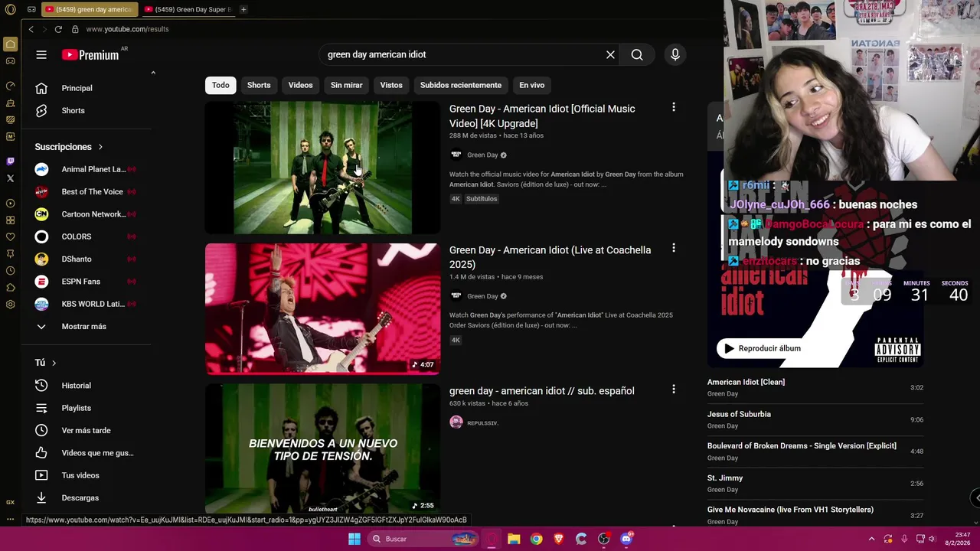Select the Shorts filter chip
980x551 pixels.
point(259,85)
